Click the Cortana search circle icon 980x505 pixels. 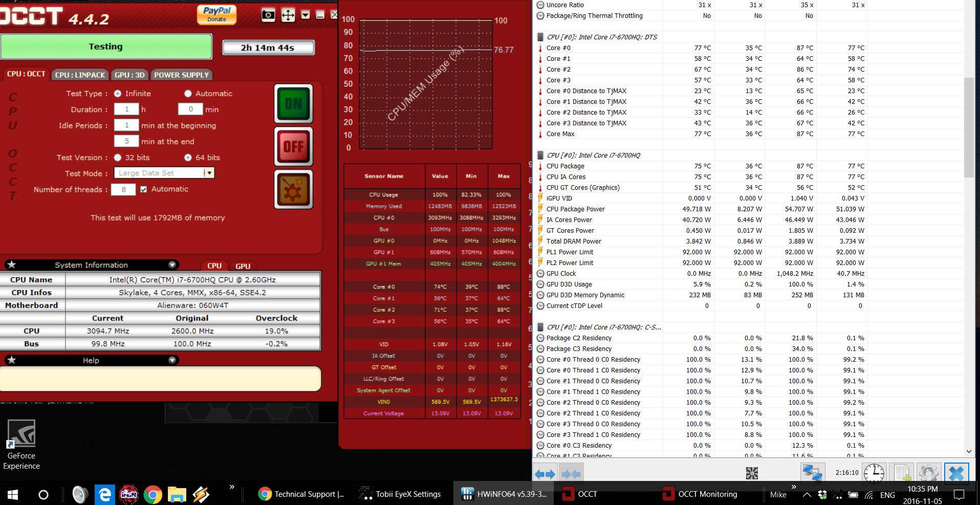click(43, 494)
